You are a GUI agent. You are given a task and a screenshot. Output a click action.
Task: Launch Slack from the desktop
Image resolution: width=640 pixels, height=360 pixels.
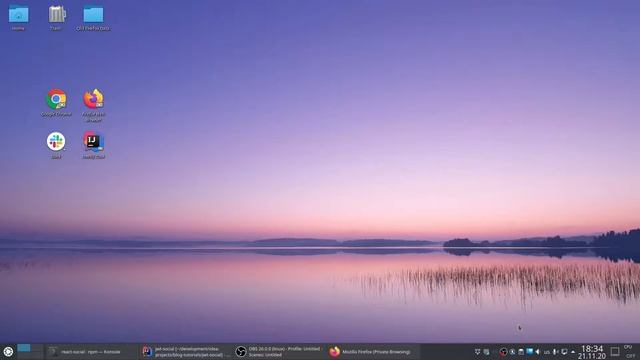[x=56, y=145]
